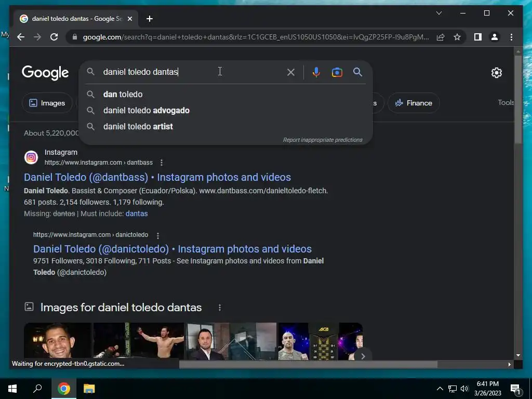The height and width of the screenshot is (399, 532).
Task: Click the vertical scrollbar down arrow
Action: [518, 355]
